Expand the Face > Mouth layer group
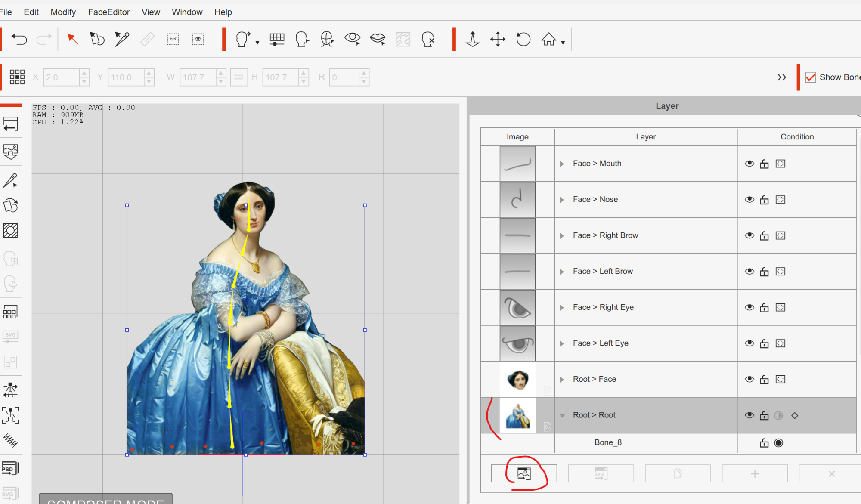 [562, 163]
